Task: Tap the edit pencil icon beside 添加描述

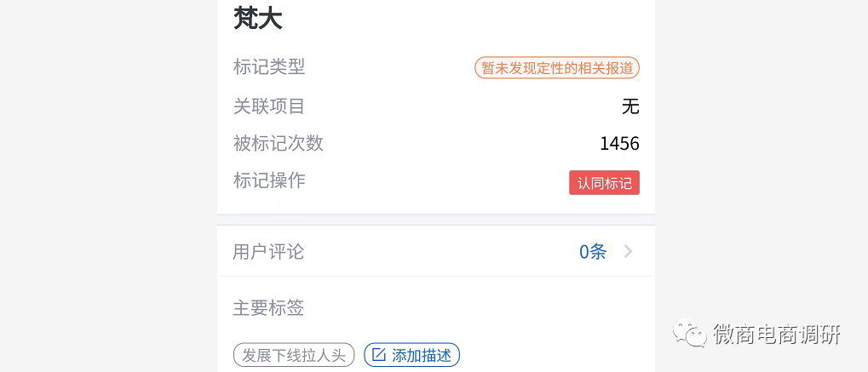Action: [x=379, y=355]
